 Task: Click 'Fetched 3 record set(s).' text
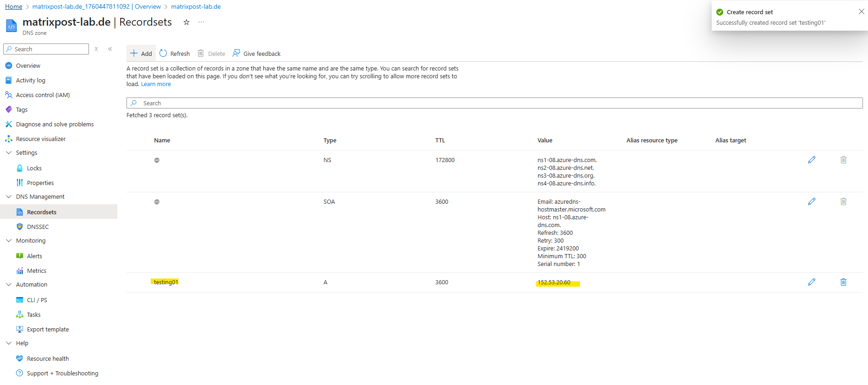(157, 115)
